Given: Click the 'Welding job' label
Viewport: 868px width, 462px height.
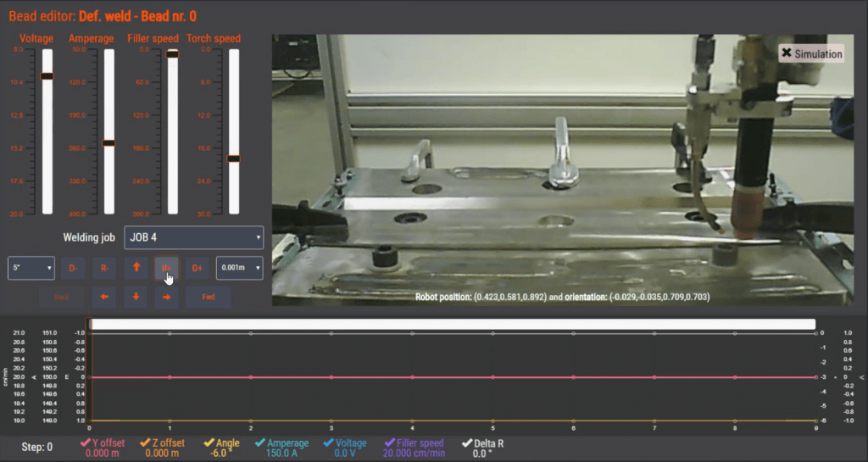Looking at the screenshot, I should click(x=89, y=237).
